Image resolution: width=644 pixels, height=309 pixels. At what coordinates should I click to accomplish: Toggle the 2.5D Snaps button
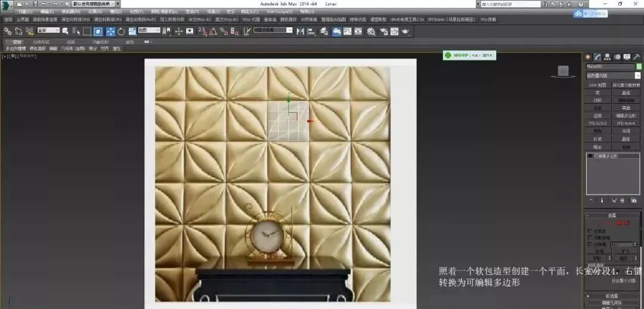click(x=202, y=31)
